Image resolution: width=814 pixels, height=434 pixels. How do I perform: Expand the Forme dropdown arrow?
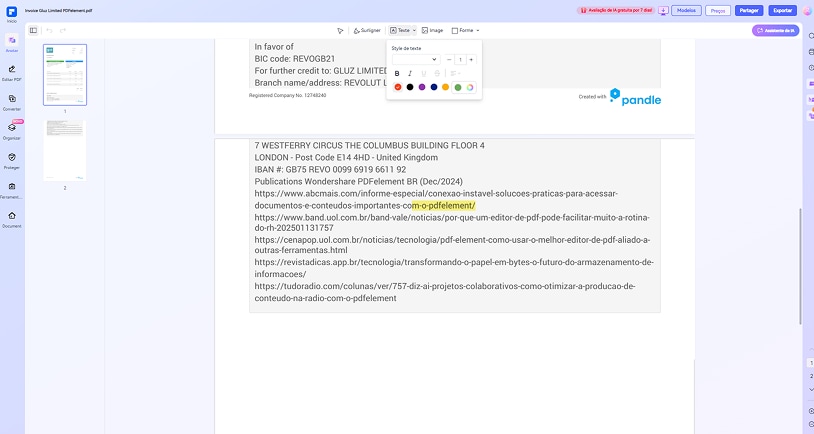[x=478, y=31]
